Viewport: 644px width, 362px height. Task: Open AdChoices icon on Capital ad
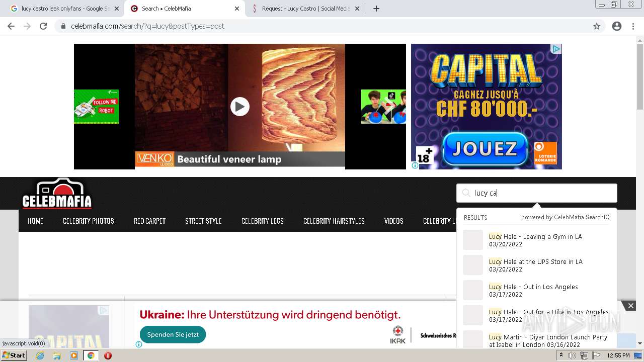click(x=556, y=49)
